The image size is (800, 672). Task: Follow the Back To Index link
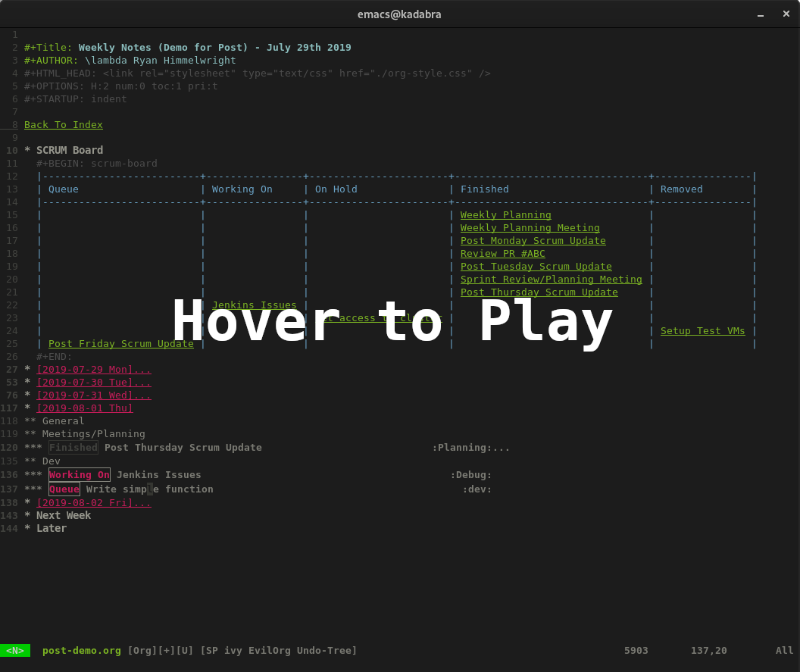[x=63, y=124]
